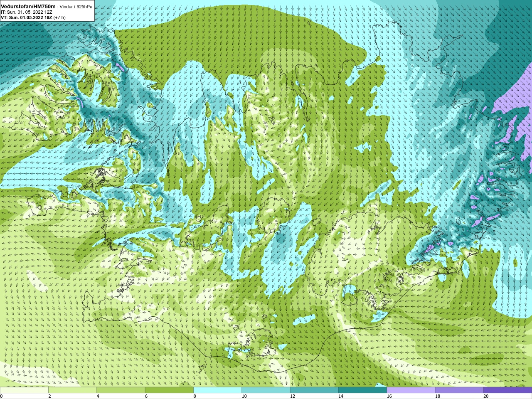The height and width of the screenshot is (399, 532).
Task: Click the legend value "18"
Action: (438, 396)
